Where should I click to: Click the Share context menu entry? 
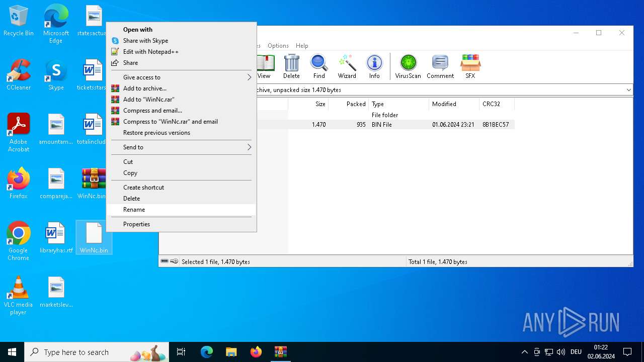181,63
